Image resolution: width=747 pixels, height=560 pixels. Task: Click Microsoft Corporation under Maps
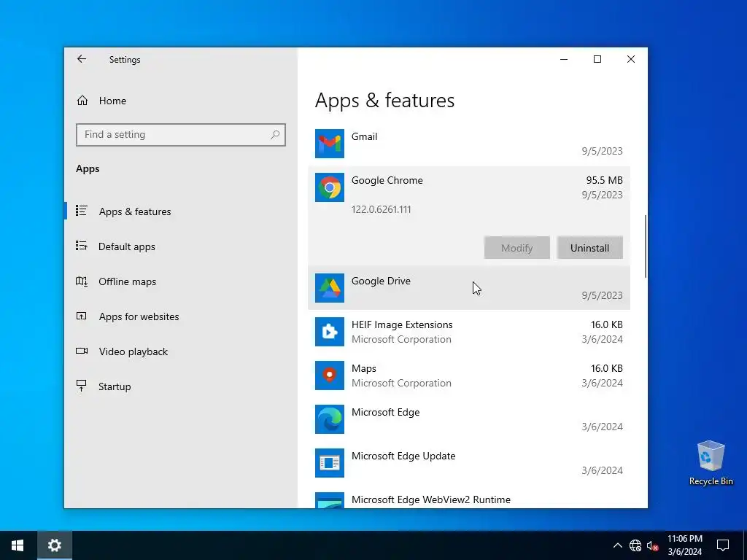(x=401, y=383)
